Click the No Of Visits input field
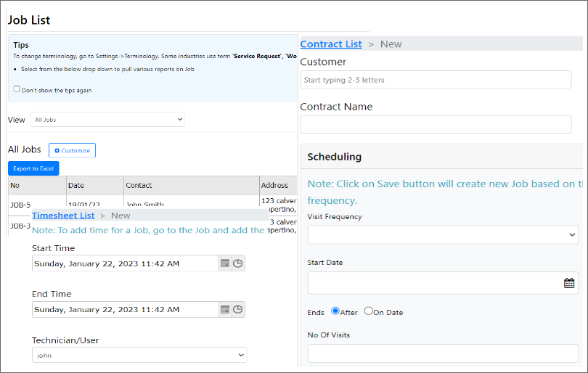This screenshot has width=588, height=373. click(443, 353)
